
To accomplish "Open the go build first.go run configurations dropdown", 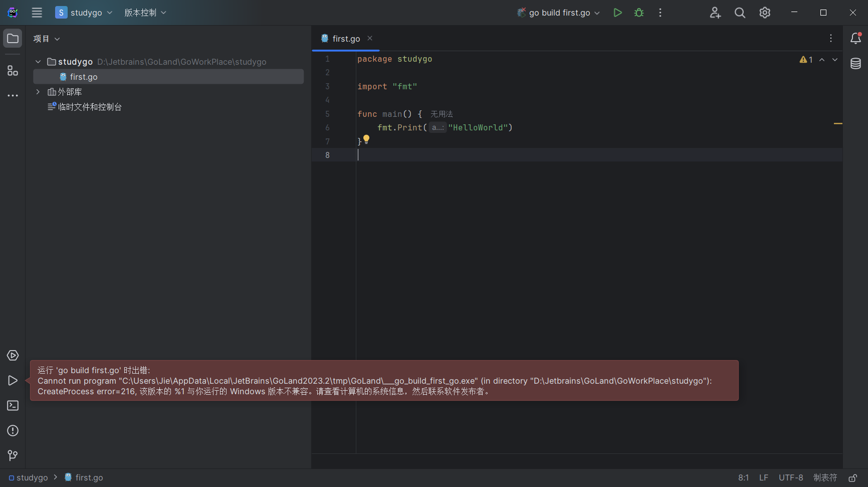I will [558, 13].
